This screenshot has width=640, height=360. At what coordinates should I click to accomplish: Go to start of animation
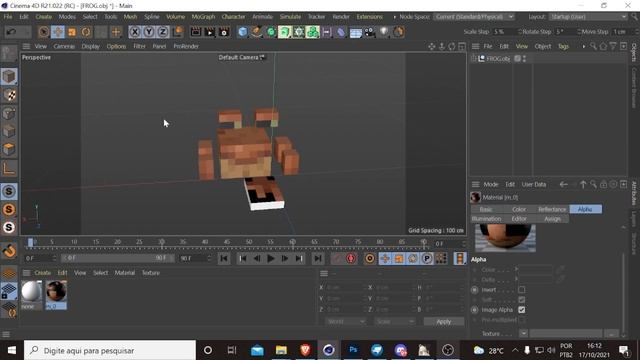pos(224,258)
